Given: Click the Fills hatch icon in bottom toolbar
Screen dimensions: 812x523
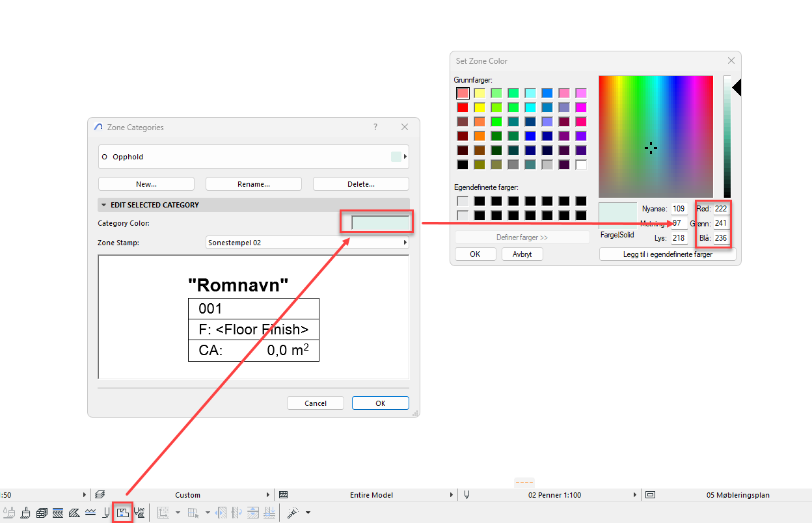Looking at the screenshot, I should pyautogui.click(x=74, y=513).
